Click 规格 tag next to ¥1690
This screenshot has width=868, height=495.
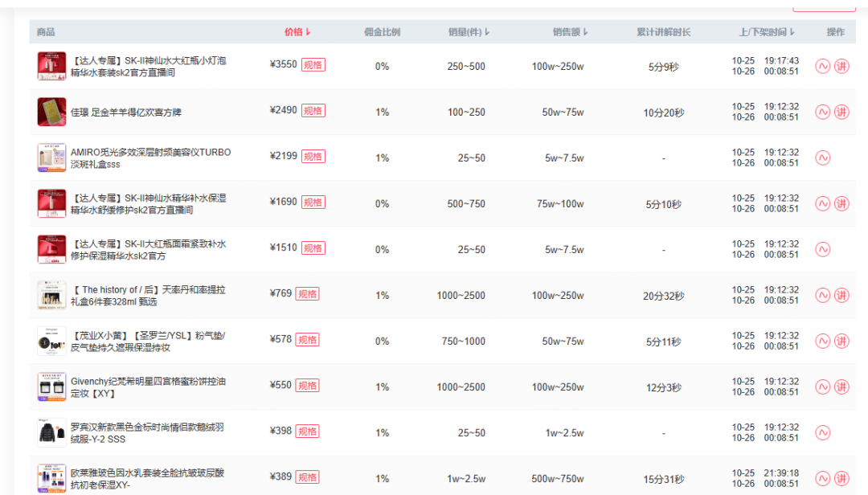point(313,202)
